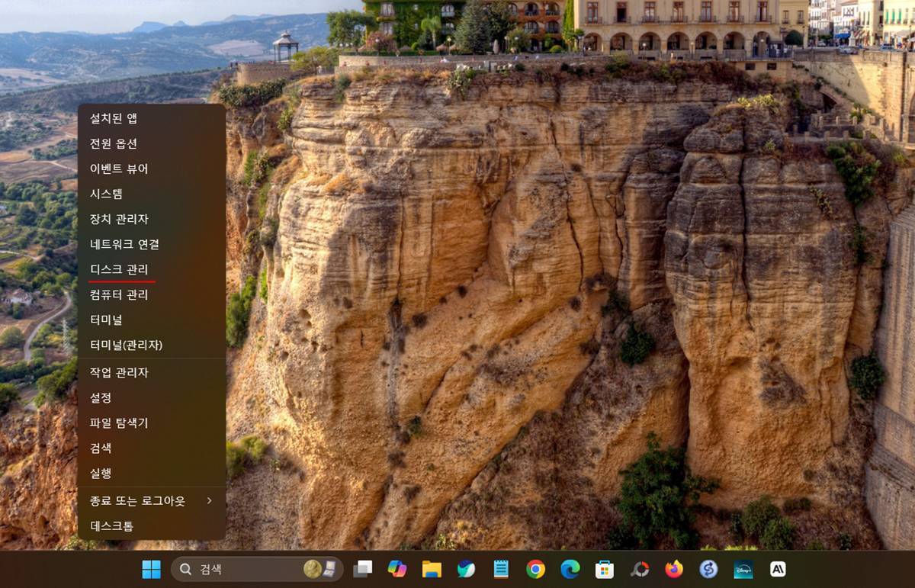Click the 검색 taskbar search box
Viewport: 915px width, 588px height.
(257, 569)
